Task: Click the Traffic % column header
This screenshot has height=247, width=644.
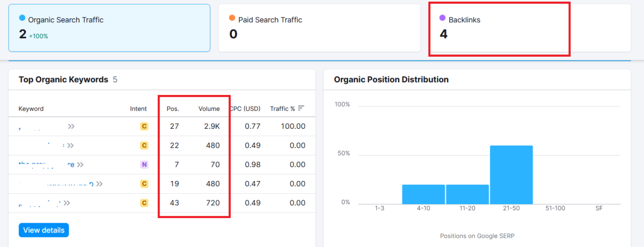Action: click(283, 109)
